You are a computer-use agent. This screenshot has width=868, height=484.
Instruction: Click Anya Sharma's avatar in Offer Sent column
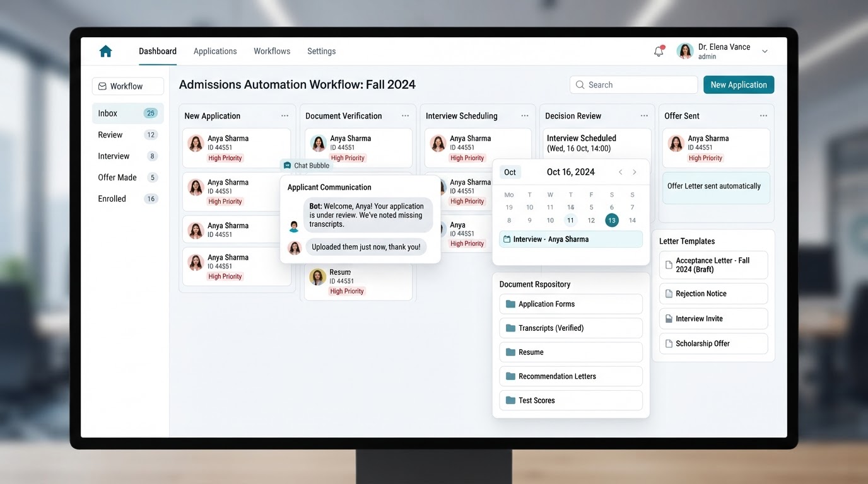click(676, 143)
